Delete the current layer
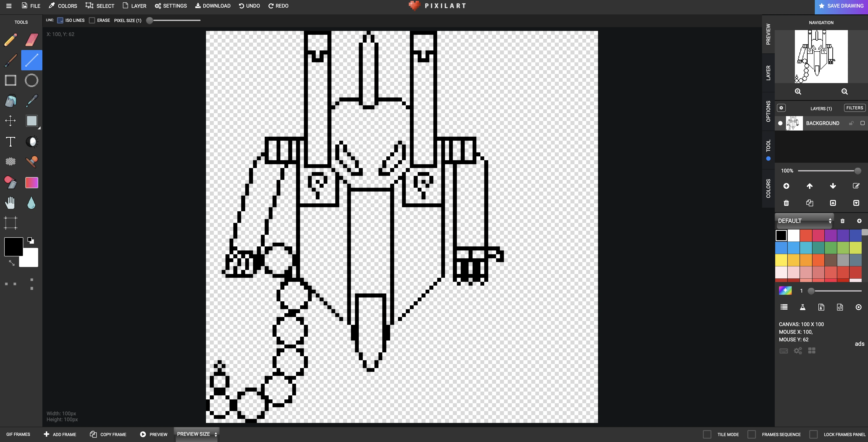This screenshot has width=868, height=442. coord(786,203)
